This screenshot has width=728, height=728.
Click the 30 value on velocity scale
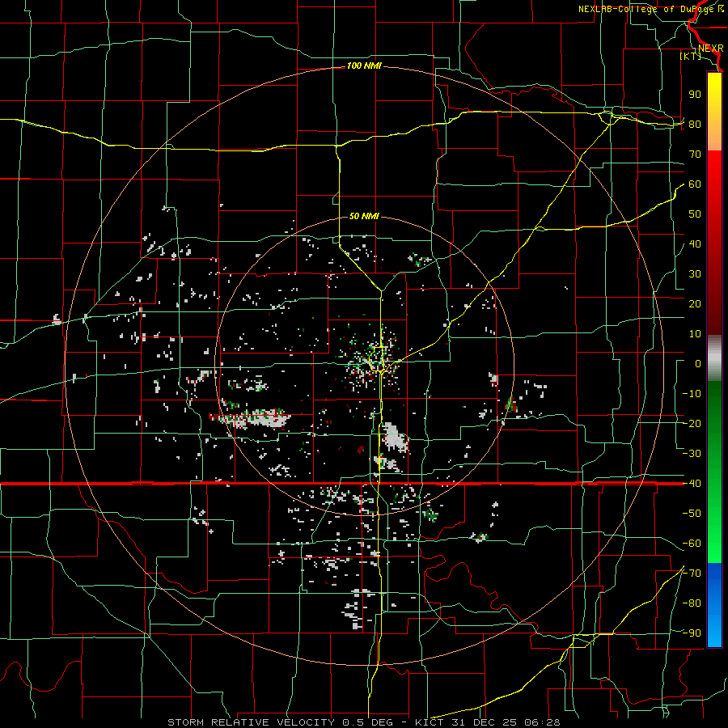[695, 274]
